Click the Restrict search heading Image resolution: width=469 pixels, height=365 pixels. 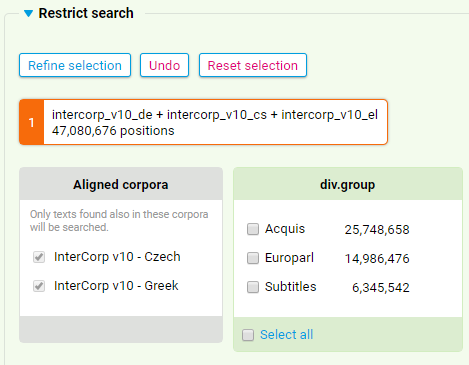pyautogui.click(x=86, y=13)
